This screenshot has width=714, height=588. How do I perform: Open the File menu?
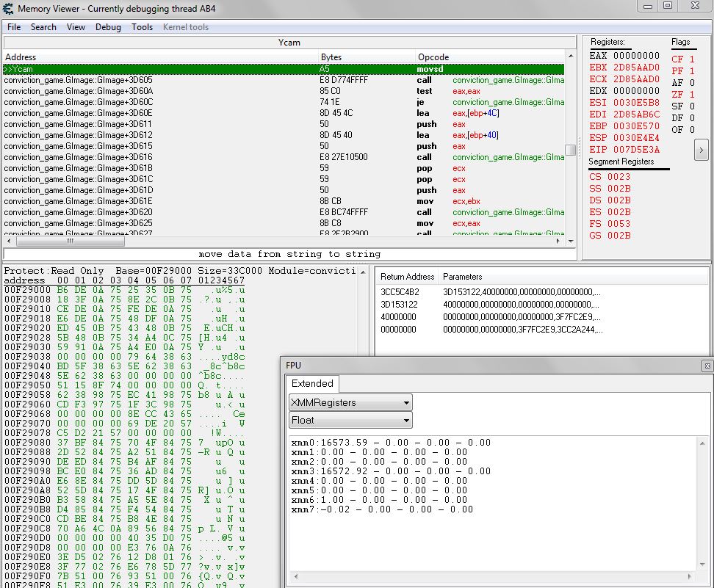coord(13,27)
